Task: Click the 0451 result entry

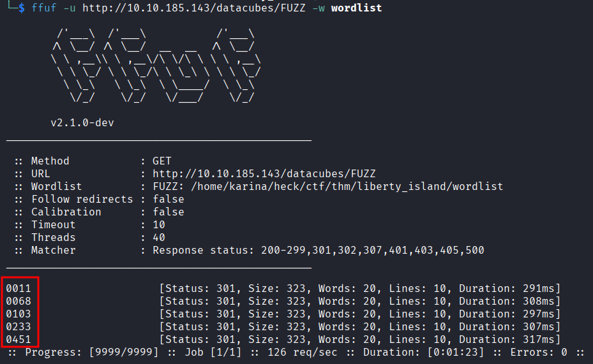Action: click(18, 339)
